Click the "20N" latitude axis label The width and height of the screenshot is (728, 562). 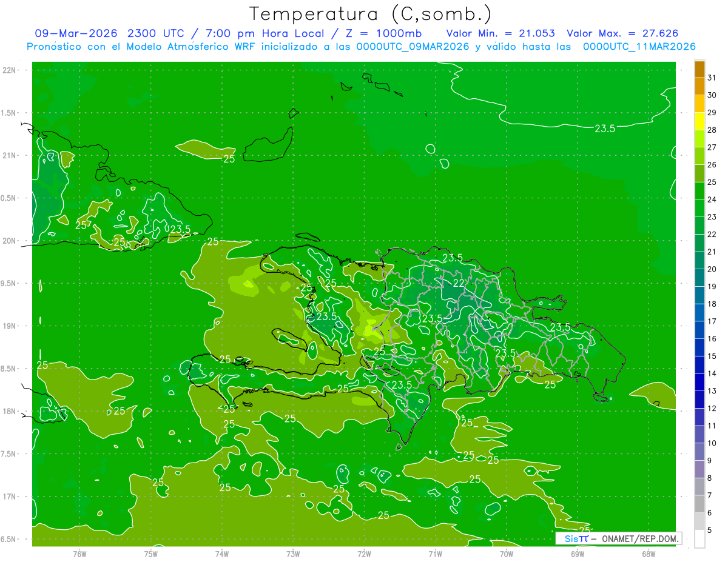click(10, 241)
